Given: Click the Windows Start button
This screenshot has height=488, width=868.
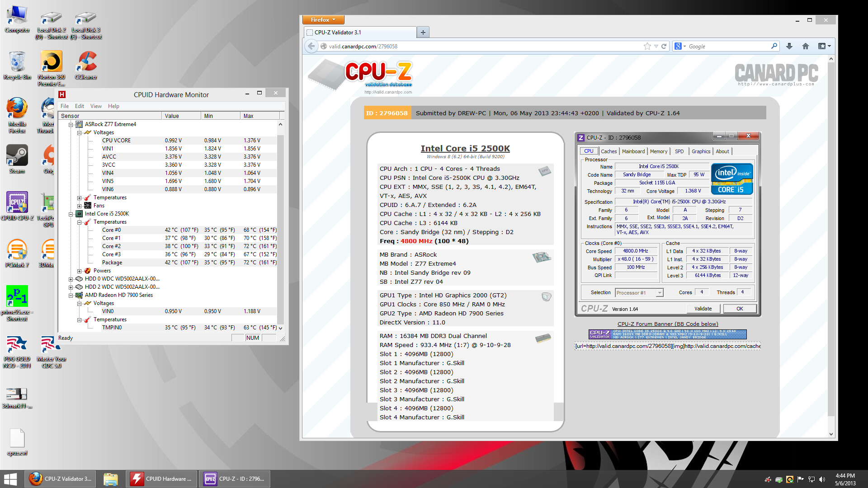Looking at the screenshot, I should (10, 479).
